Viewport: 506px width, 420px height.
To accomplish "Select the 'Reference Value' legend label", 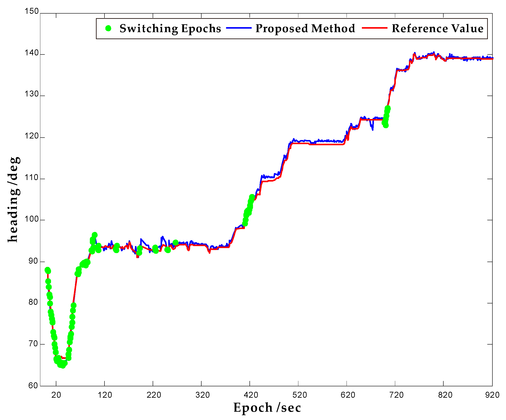I will coord(437,28).
